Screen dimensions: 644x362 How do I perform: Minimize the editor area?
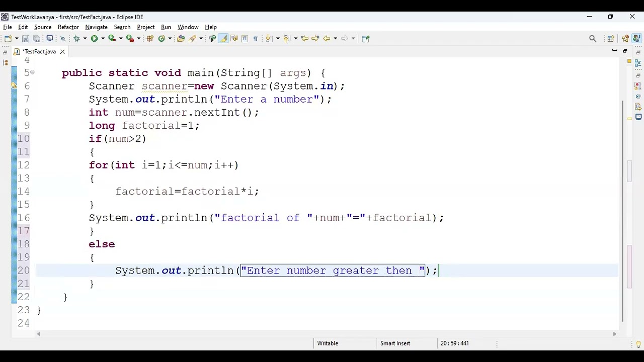pyautogui.click(x=614, y=51)
